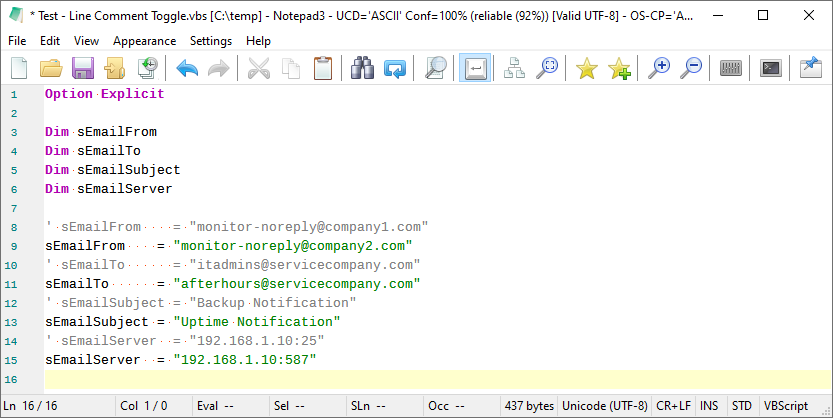Image resolution: width=833 pixels, height=418 pixels.
Task: Open the File menu
Action: pyautogui.click(x=17, y=41)
